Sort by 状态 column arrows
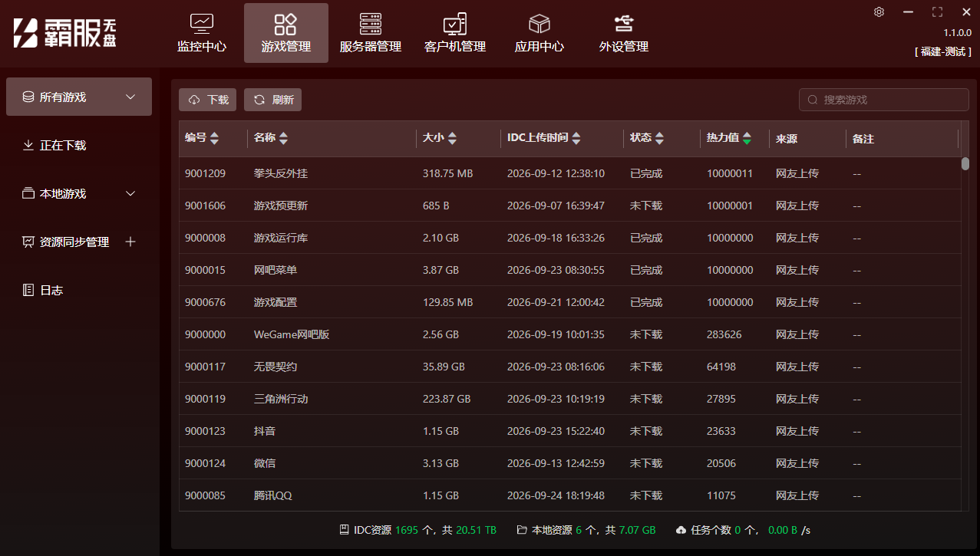This screenshot has width=980, height=556. click(659, 138)
